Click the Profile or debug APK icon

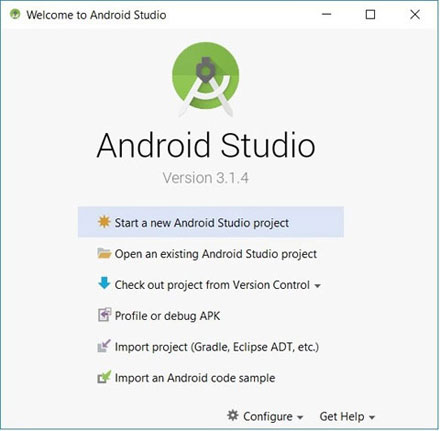point(104,315)
